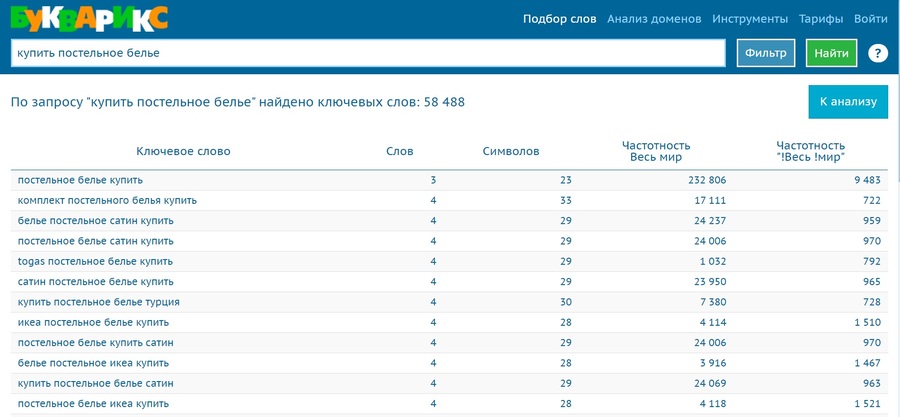The width and height of the screenshot is (900, 417).
Task: Sort by Частотность "!Весь !мир" column
Action: [x=810, y=152]
